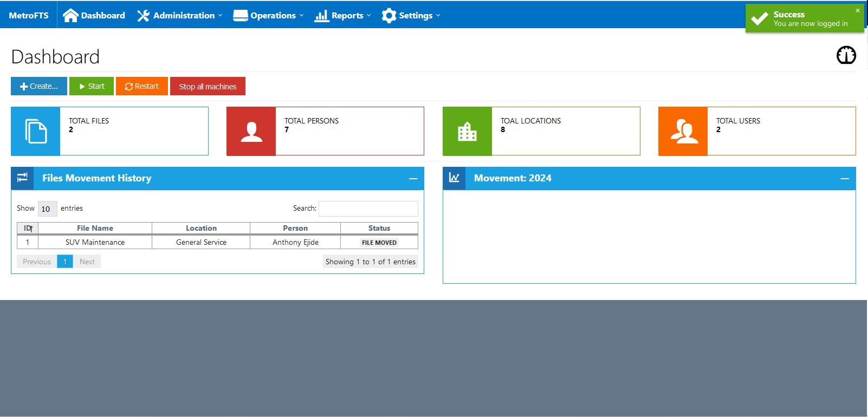Open the Show entries count dropdown
Viewport: 868px width, 417px height.
point(47,208)
